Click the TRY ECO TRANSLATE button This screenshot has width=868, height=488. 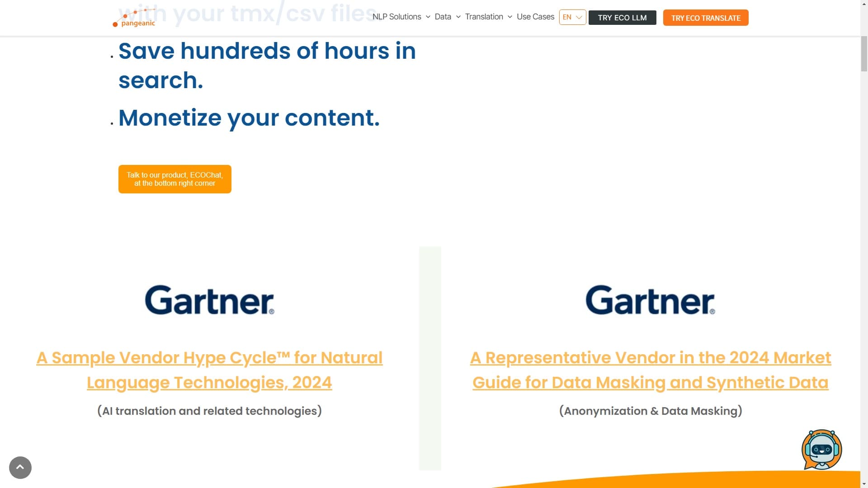[x=706, y=18]
